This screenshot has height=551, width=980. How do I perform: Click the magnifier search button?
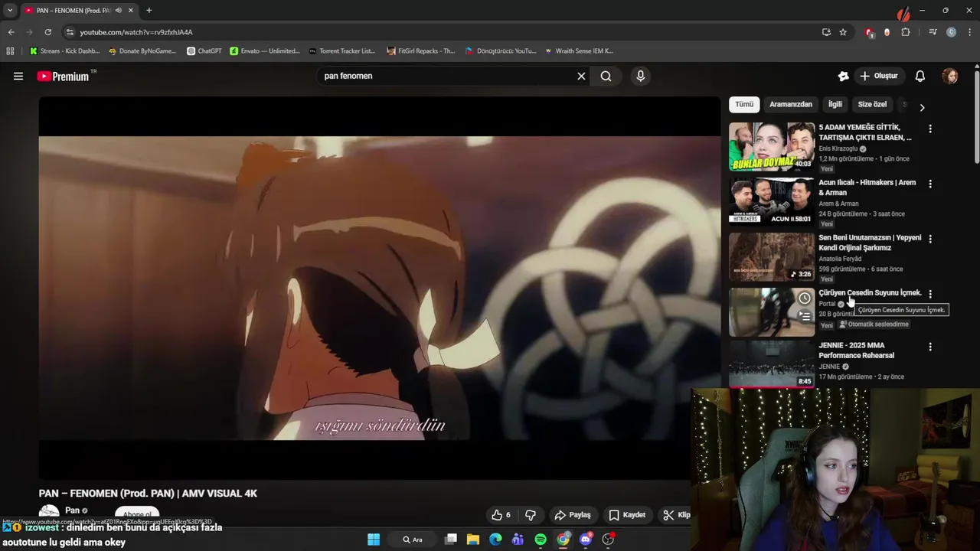[606, 76]
